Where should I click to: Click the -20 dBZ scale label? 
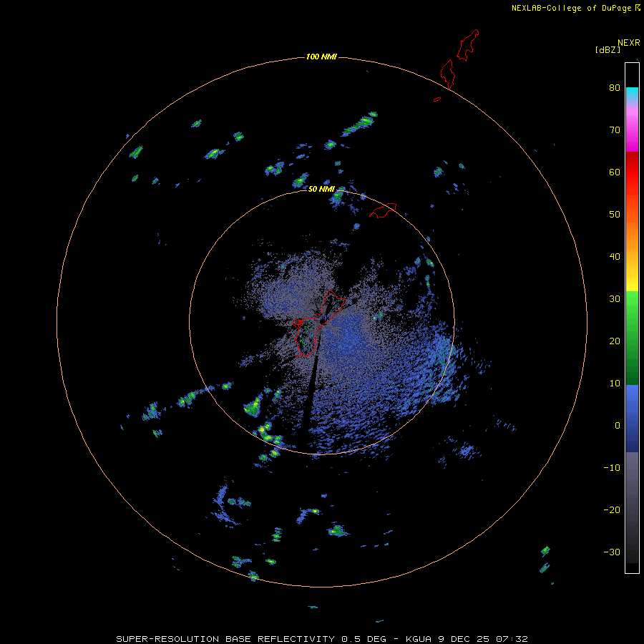pyautogui.click(x=612, y=510)
